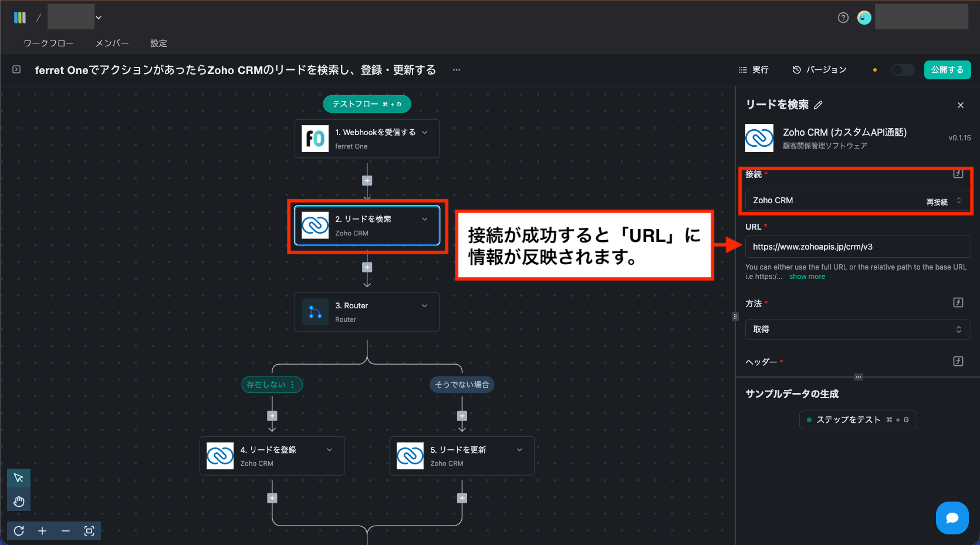Open the 実行 runs view
Screen dimensions: 980x545
pos(753,70)
